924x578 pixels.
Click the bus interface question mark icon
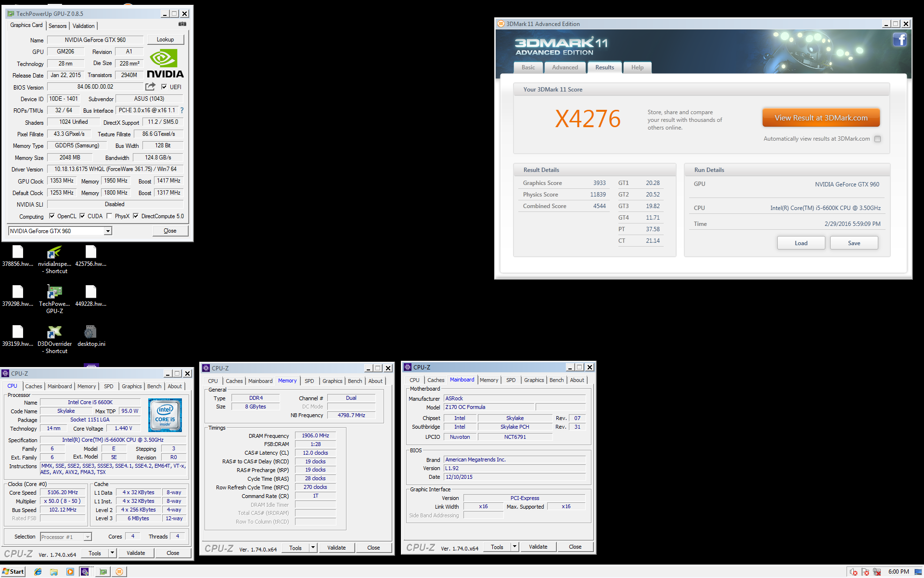pos(182,110)
